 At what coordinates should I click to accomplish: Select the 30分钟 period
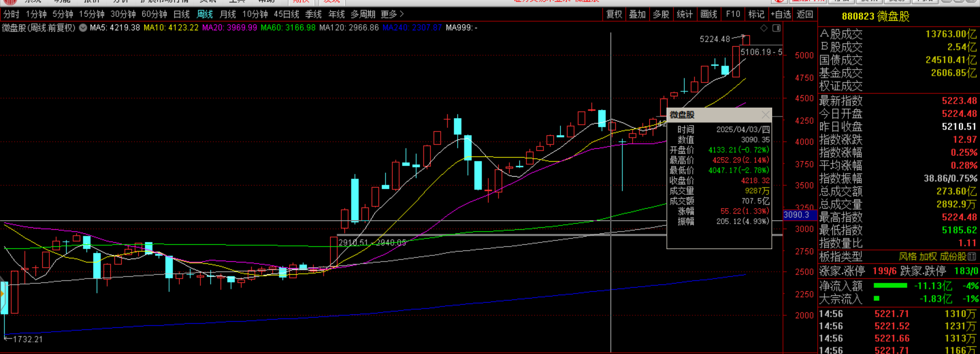(123, 15)
